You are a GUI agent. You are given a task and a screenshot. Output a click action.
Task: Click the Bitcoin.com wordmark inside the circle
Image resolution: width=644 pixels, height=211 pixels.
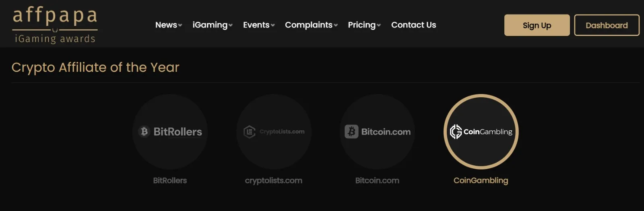click(386, 132)
